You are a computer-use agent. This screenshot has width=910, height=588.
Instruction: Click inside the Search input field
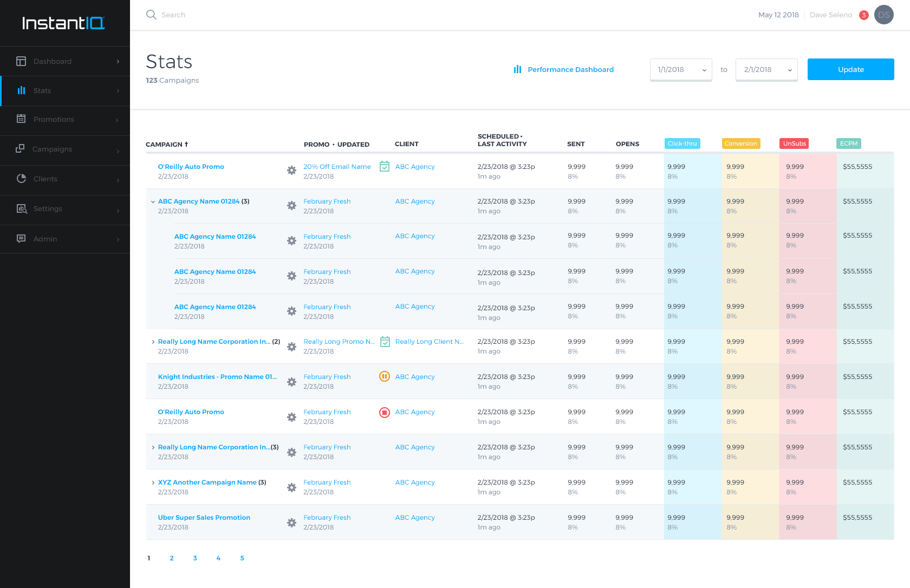[x=217, y=15]
